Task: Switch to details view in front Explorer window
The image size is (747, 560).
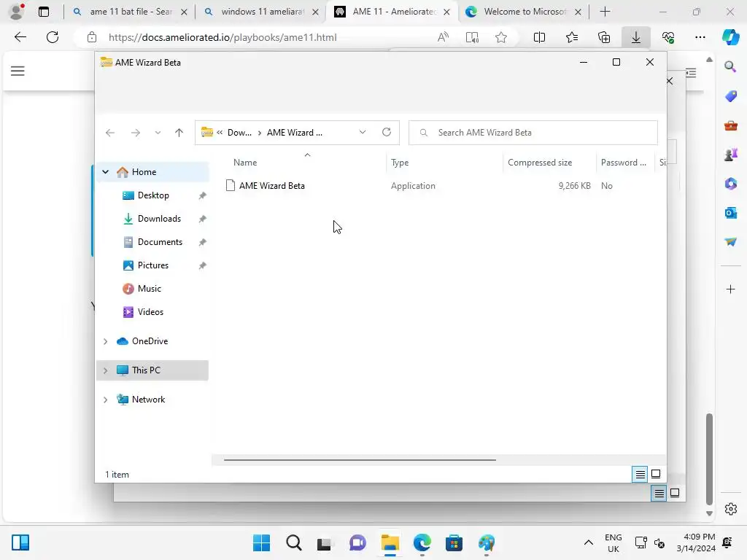Action: click(x=640, y=474)
